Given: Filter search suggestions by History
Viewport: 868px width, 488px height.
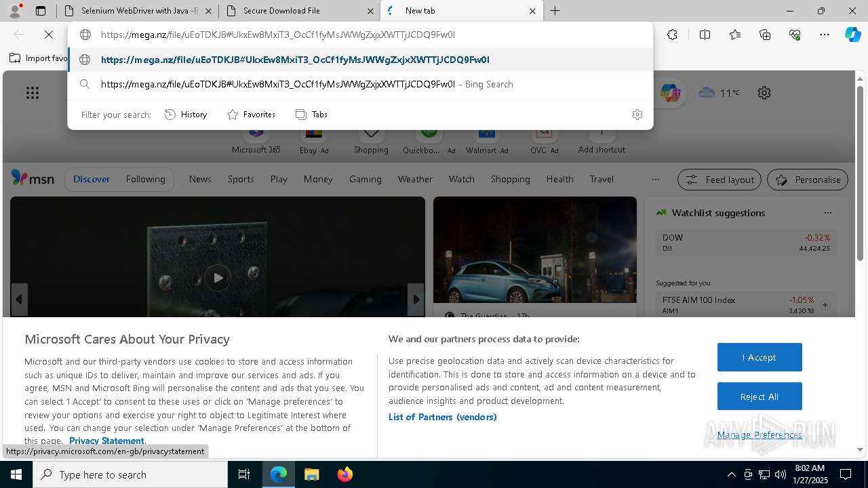Looking at the screenshot, I should [186, 115].
